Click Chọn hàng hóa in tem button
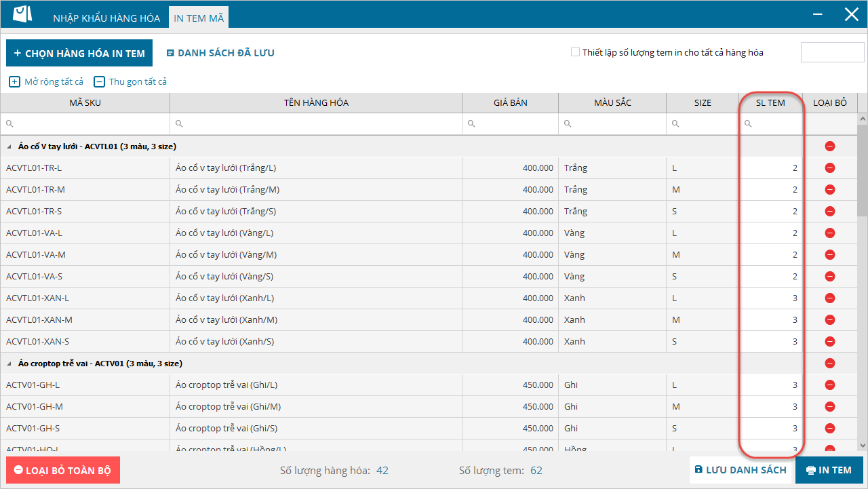The width and height of the screenshot is (868, 489). [79, 53]
